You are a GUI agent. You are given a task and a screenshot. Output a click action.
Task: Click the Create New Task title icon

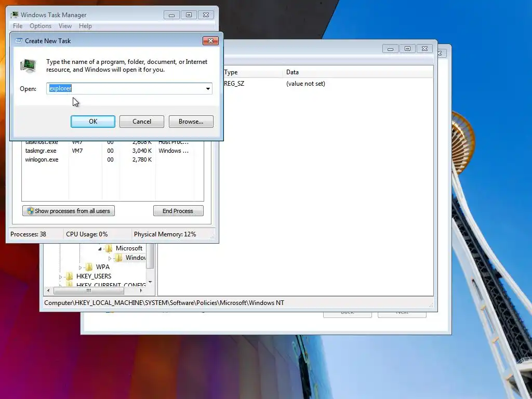pos(19,41)
